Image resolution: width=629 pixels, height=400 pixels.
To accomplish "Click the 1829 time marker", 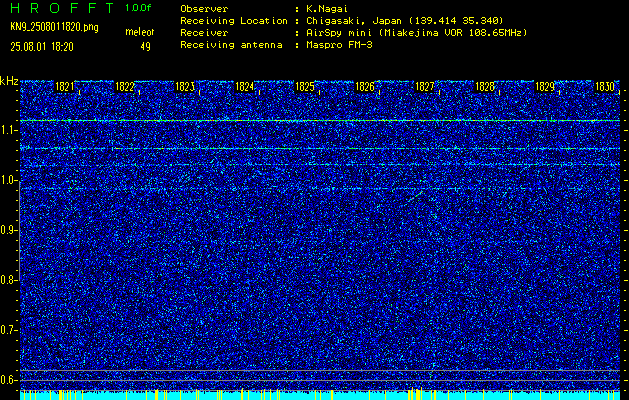I will (545, 87).
